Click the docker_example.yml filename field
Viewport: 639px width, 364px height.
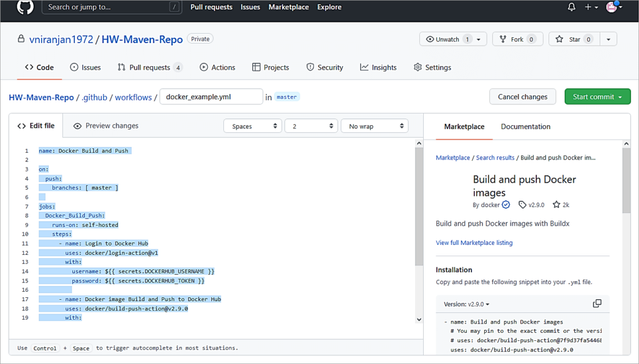[210, 97]
